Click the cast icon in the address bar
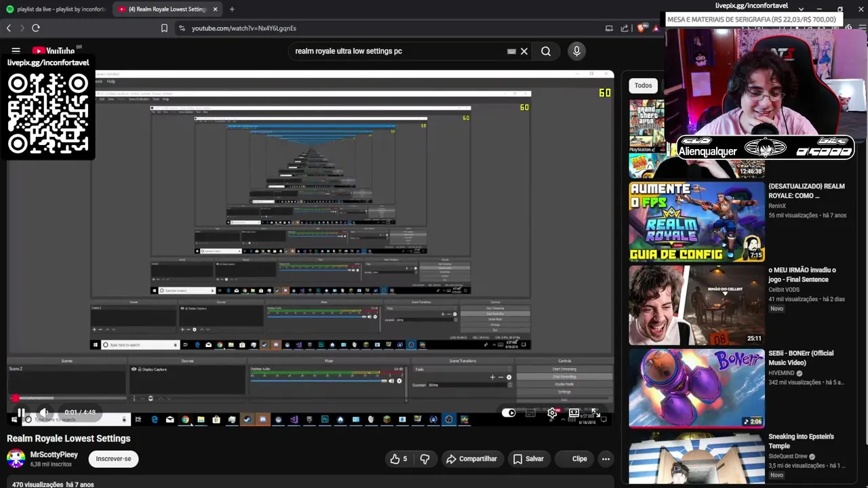 tap(609, 28)
